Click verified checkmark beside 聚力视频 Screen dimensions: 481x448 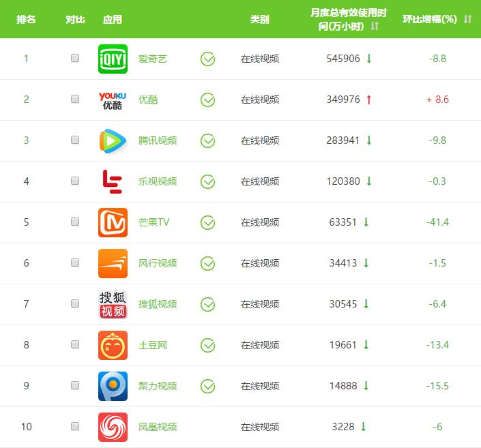click(207, 386)
